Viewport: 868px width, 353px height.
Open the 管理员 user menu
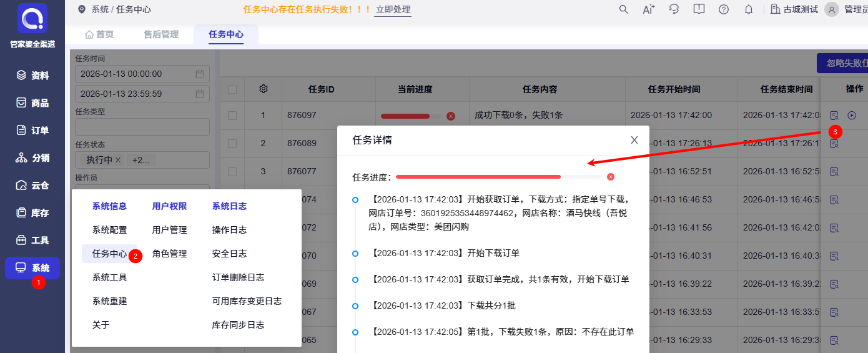pyautogui.click(x=856, y=9)
